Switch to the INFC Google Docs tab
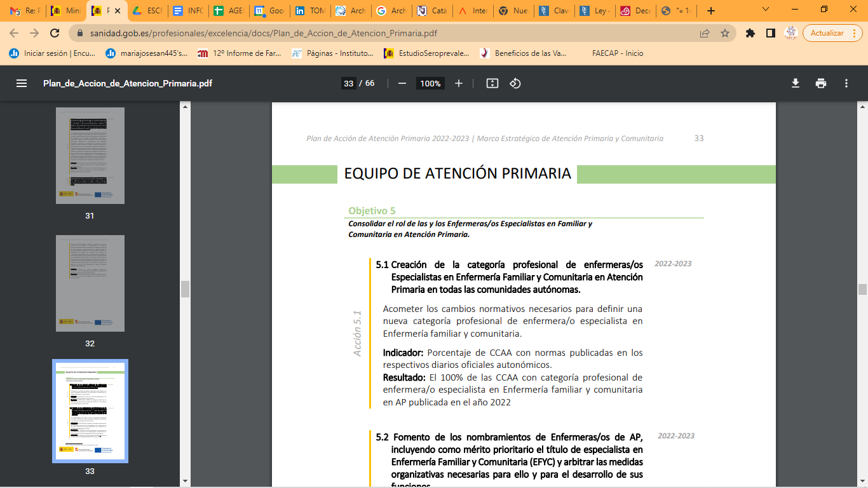Screen dimensions: 868x488 (187, 11)
